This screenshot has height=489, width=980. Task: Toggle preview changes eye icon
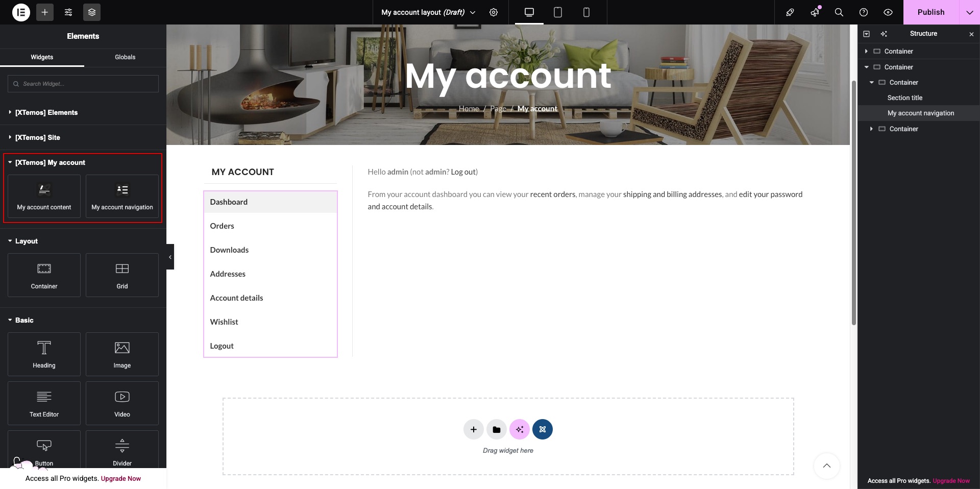point(888,12)
